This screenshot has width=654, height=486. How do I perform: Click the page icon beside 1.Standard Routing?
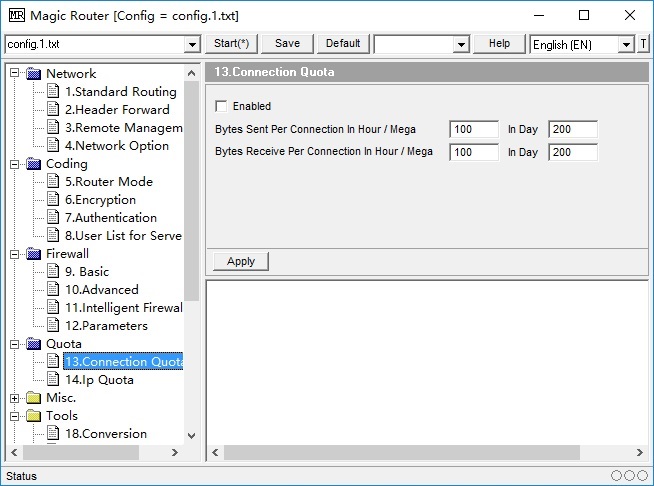(x=53, y=91)
